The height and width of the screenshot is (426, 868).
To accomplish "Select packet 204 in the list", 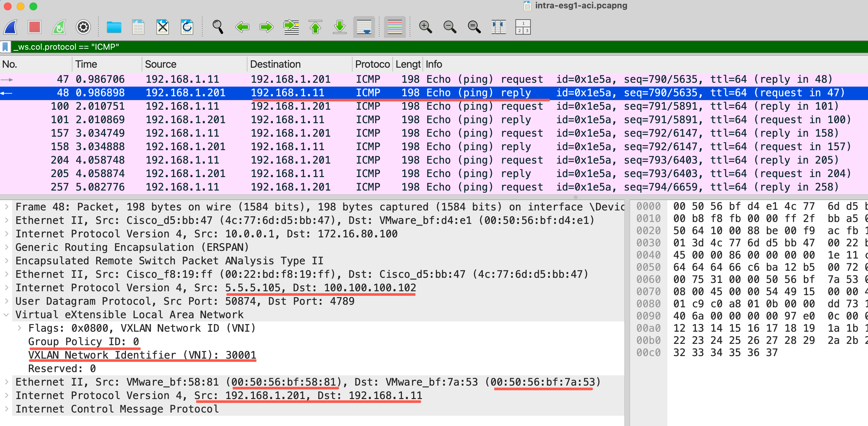I will pyautogui.click(x=434, y=160).
